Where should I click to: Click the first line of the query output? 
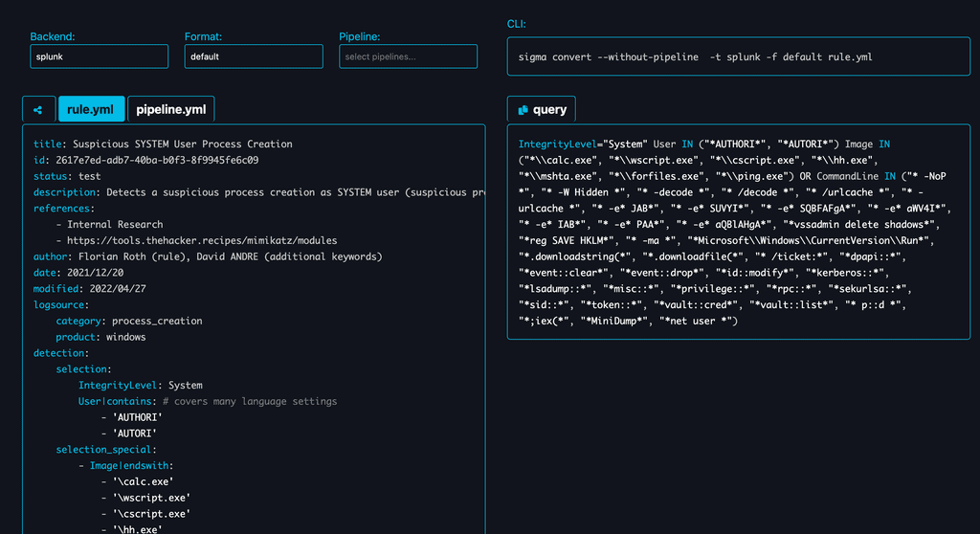pyautogui.click(x=703, y=144)
